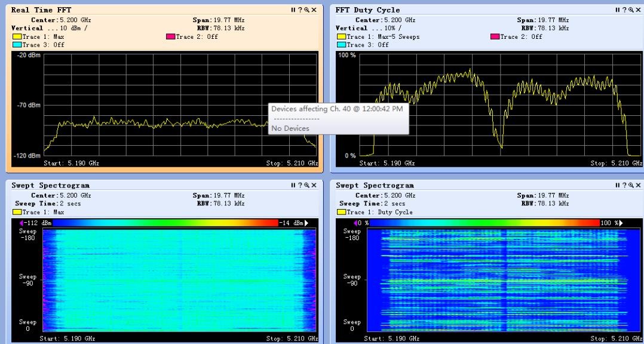Close the left Swept Spectrogram panel
This screenshot has width=644, height=344.
(x=314, y=186)
